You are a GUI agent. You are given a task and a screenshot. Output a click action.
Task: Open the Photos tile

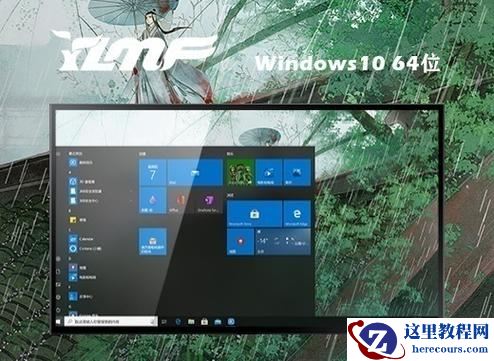297,172
